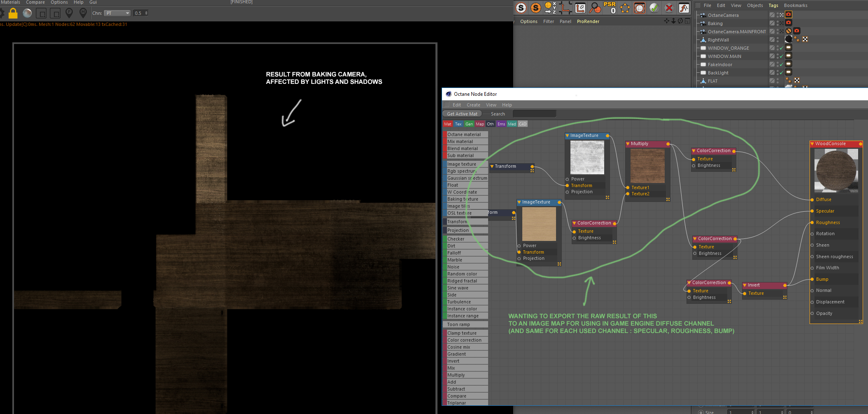The height and width of the screenshot is (414, 868).
Task: Click the red X toolbar icon
Action: [x=669, y=8]
